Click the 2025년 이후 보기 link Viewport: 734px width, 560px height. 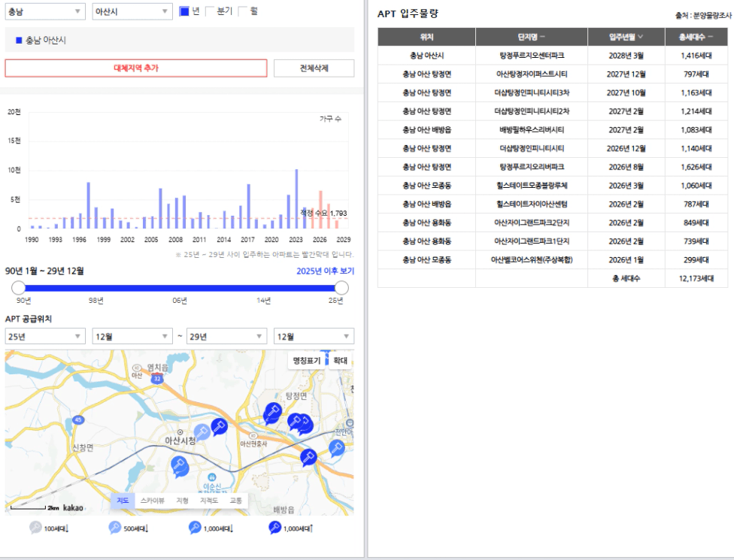pyautogui.click(x=326, y=271)
